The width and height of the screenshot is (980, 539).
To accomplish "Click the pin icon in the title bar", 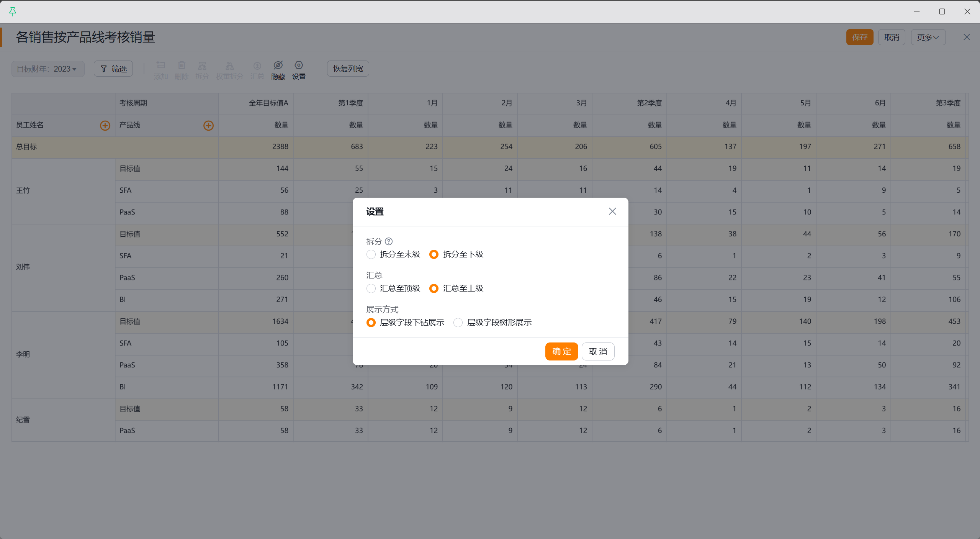I will (x=13, y=11).
